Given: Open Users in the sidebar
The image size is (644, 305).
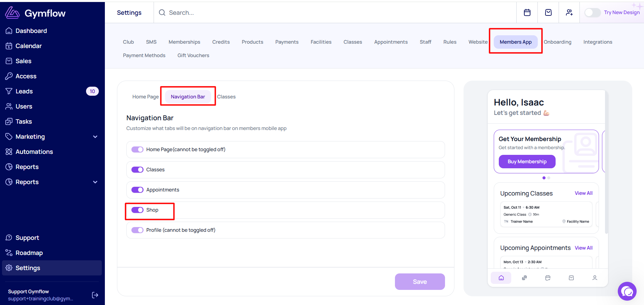Looking at the screenshot, I should coord(24,106).
